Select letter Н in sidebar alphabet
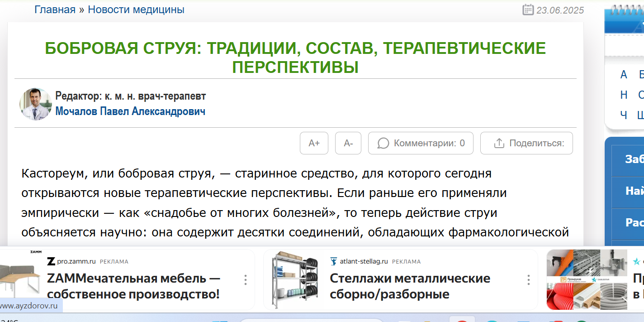The height and width of the screenshot is (322, 644). click(624, 95)
